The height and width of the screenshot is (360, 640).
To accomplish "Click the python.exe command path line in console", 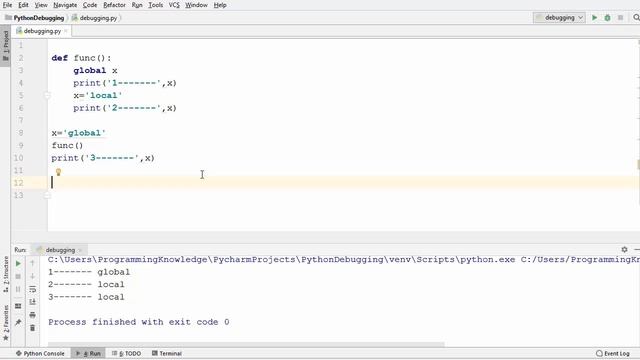I will 344,260.
